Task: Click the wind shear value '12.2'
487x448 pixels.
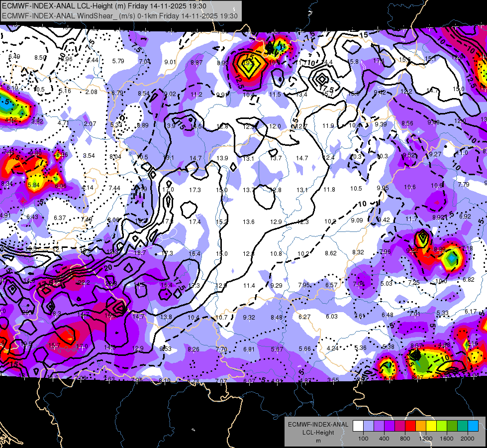Action: 406,91
